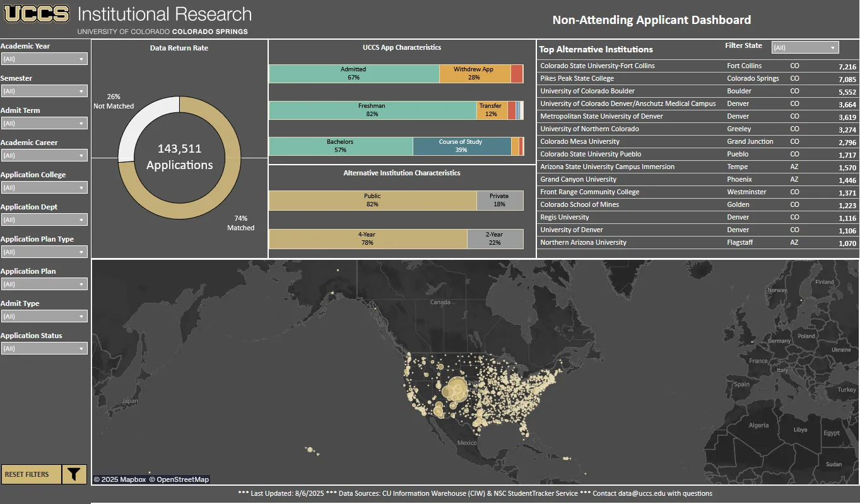Select Colorado School of Mines row
860x504 pixels.
[x=698, y=205]
